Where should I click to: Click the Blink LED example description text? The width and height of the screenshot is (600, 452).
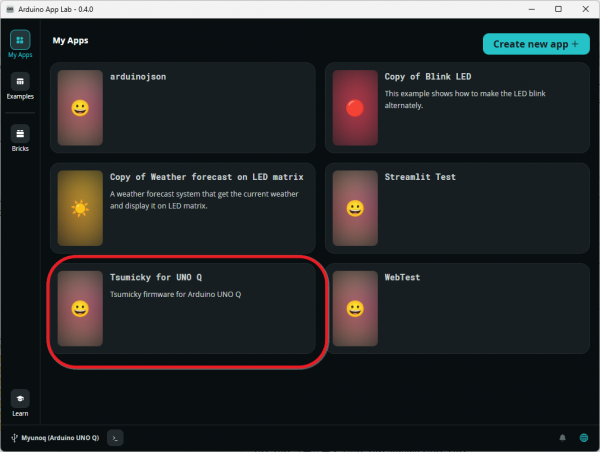click(x=465, y=99)
